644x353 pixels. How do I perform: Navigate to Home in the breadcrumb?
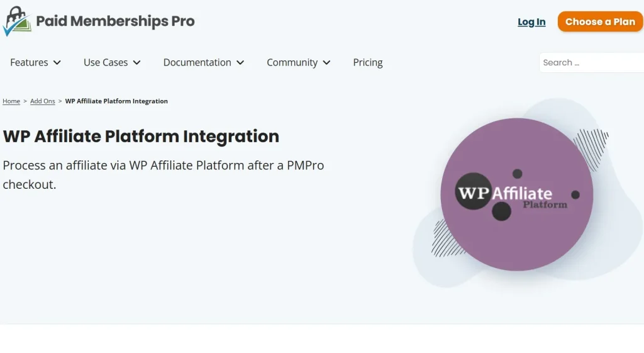click(x=11, y=101)
